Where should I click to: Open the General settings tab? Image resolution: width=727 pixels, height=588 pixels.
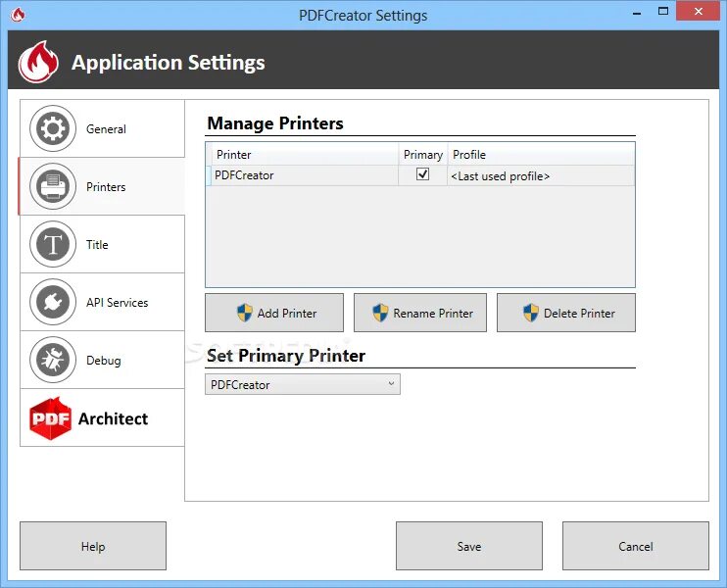pos(102,128)
